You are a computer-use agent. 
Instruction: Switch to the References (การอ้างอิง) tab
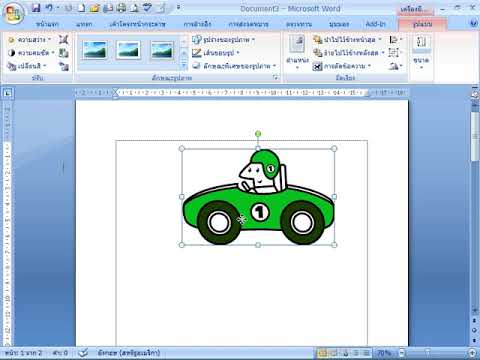(x=197, y=24)
